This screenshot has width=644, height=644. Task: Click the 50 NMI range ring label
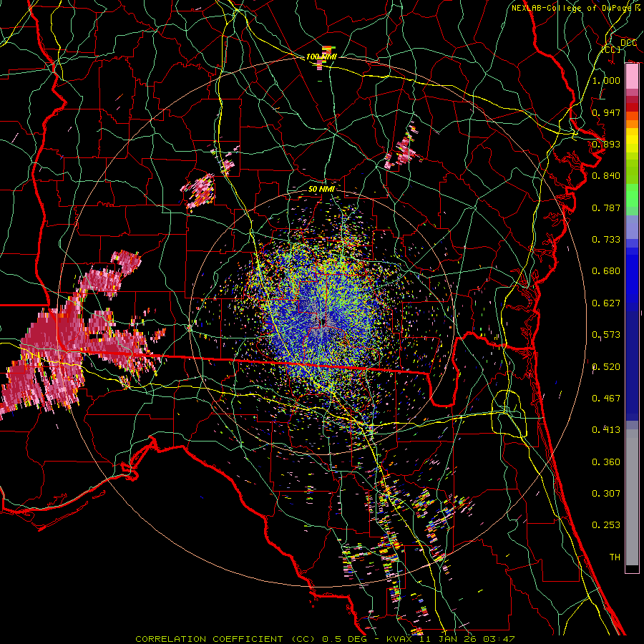pos(321,189)
